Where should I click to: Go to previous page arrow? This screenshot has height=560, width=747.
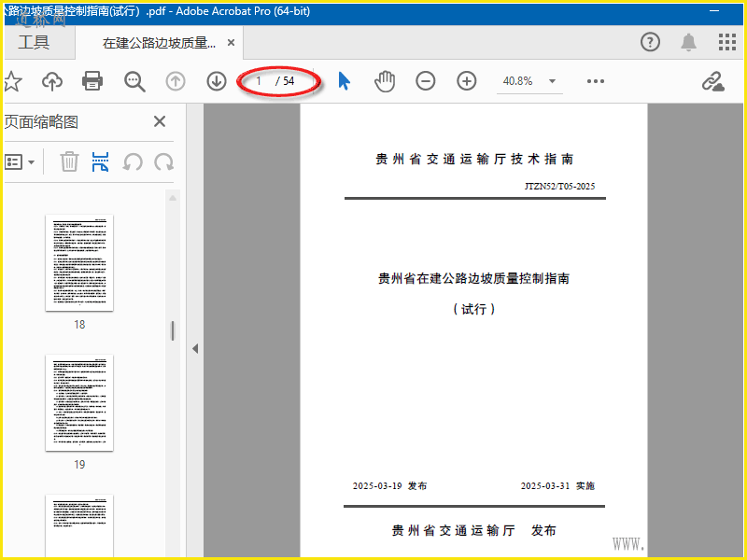click(x=176, y=81)
